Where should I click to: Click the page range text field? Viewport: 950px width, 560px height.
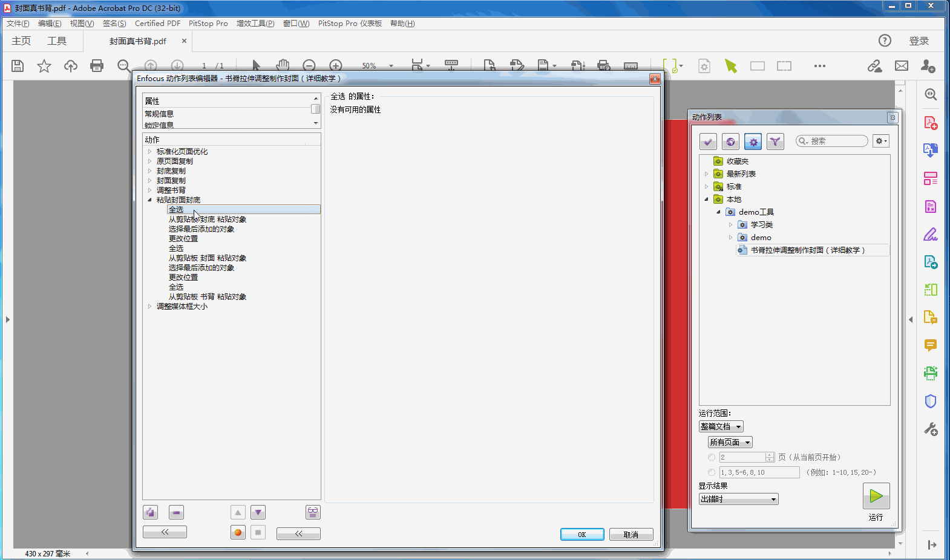tap(759, 472)
